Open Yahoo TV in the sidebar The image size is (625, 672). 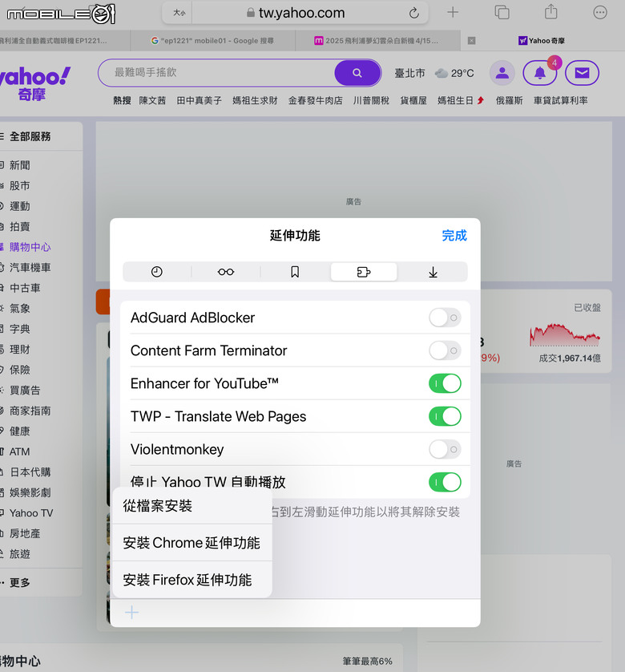coord(30,513)
